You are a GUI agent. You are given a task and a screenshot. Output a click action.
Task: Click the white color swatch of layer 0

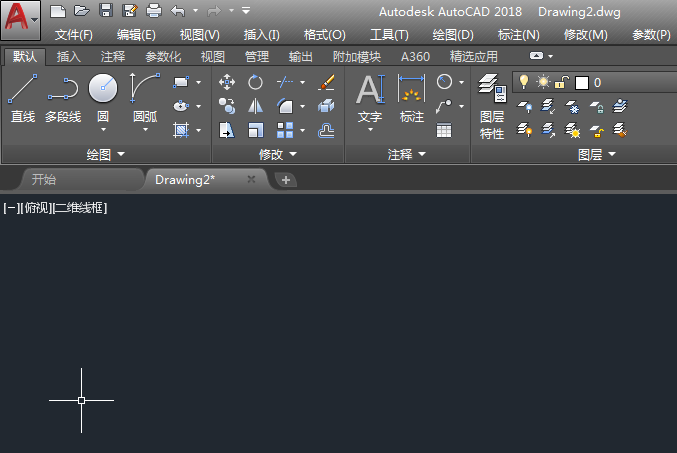tap(582, 82)
